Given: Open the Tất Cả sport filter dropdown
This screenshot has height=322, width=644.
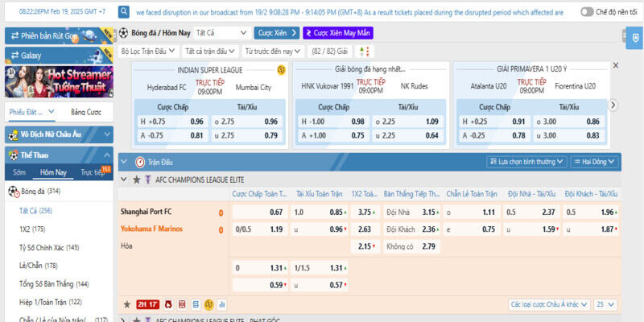Looking at the screenshot, I should coord(221,33).
